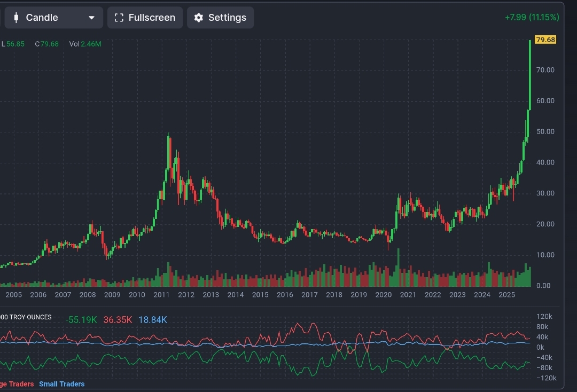Click the Settings gear icon
577x392 pixels.
(199, 18)
